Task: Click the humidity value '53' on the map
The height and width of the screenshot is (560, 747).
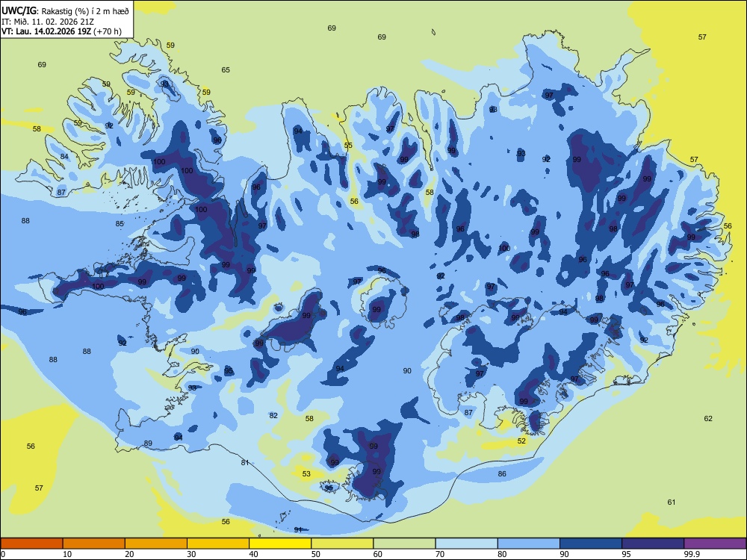Action: pyautogui.click(x=306, y=474)
